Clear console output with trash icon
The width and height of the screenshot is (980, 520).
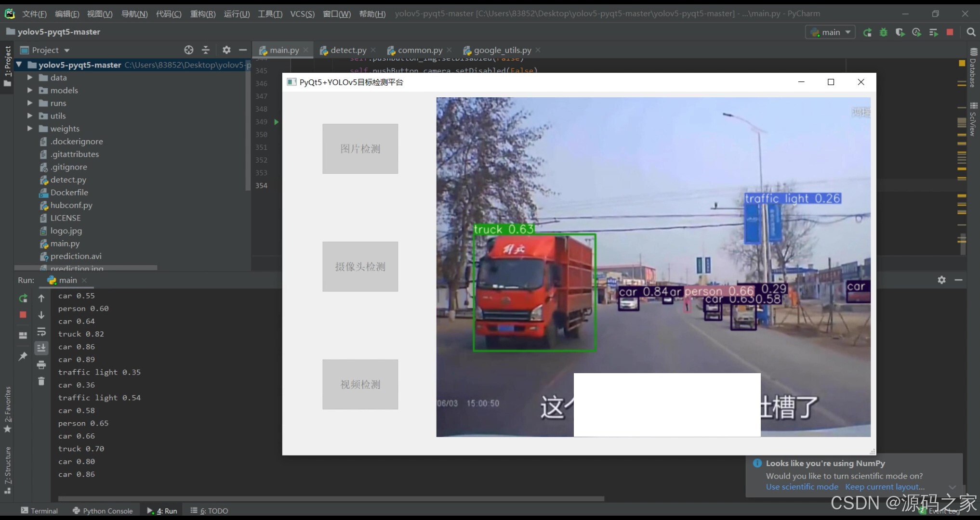(x=41, y=381)
